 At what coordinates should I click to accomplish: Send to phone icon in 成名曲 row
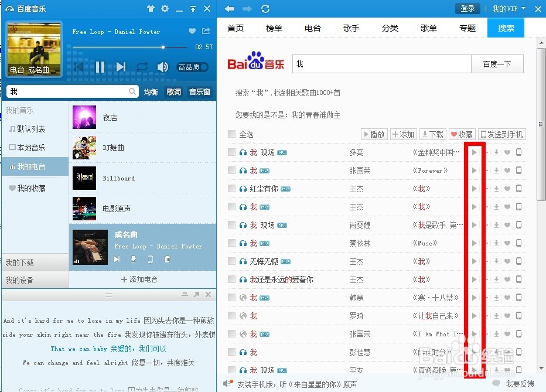tap(150, 260)
